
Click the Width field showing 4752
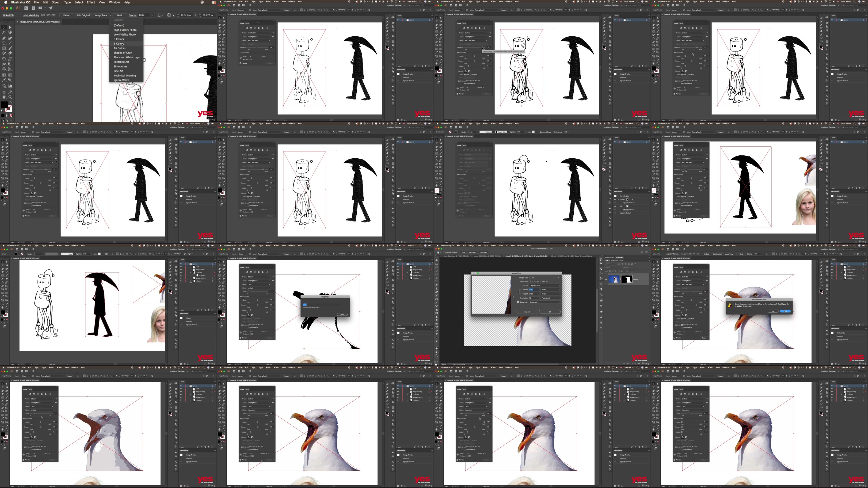[x=534, y=290]
